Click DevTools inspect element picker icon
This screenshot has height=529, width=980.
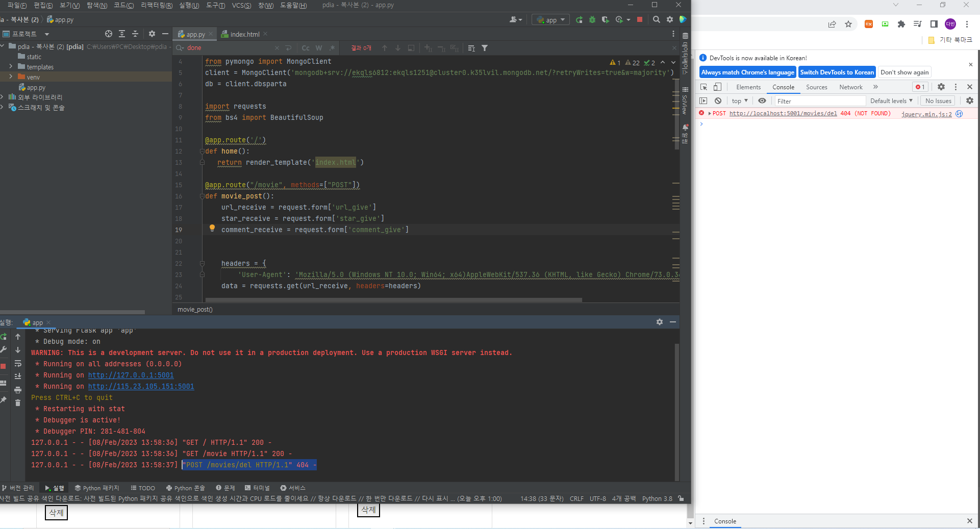[x=703, y=87]
